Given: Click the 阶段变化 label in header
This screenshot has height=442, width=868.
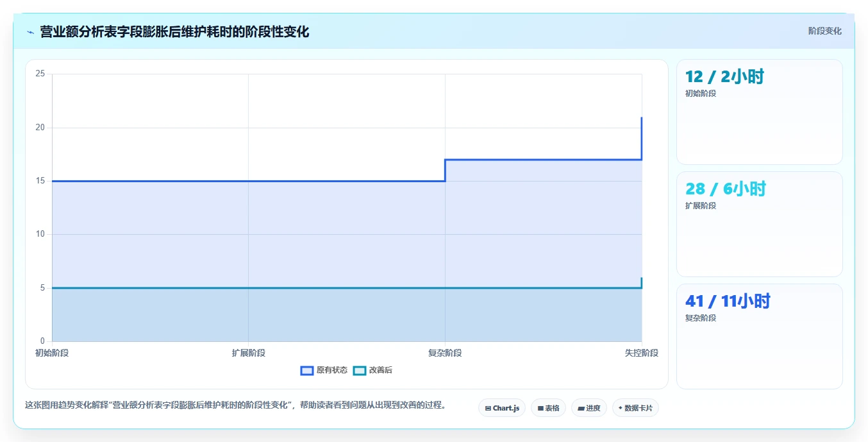Looking at the screenshot, I should (x=824, y=31).
